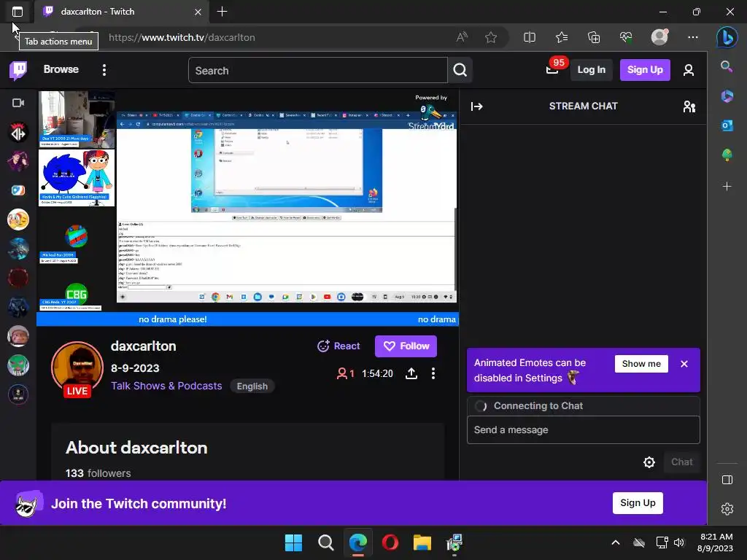This screenshot has height=560, width=747.
Task: Click the Edge sidebar search icon
Action: coord(727,66)
